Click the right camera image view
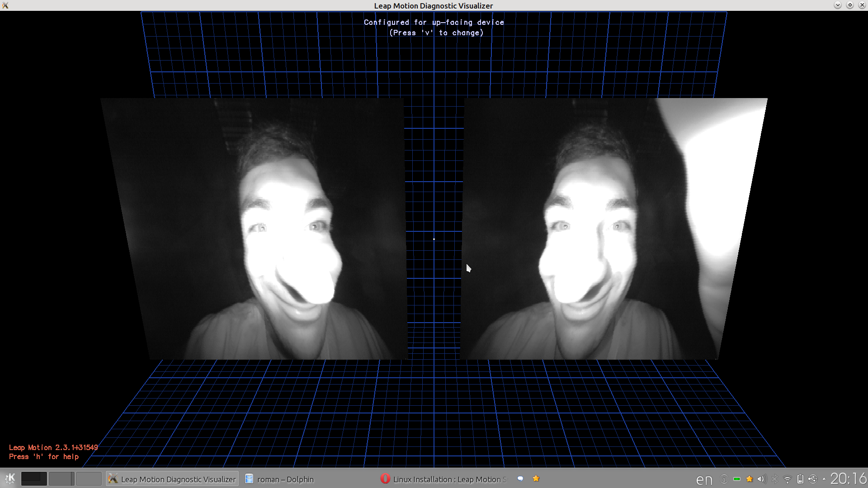The image size is (868, 488). [x=613, y=229]
